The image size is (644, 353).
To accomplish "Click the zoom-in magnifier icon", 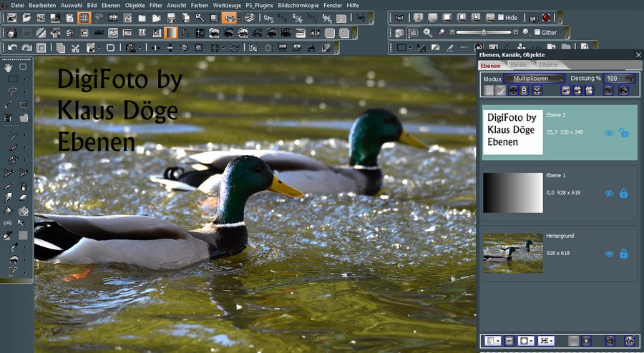I will tap(428, 33).
